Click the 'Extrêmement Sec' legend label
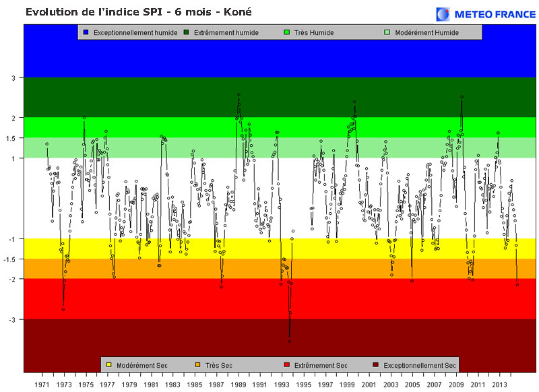Screen dimensions: 539x392 tap(321, 366)
